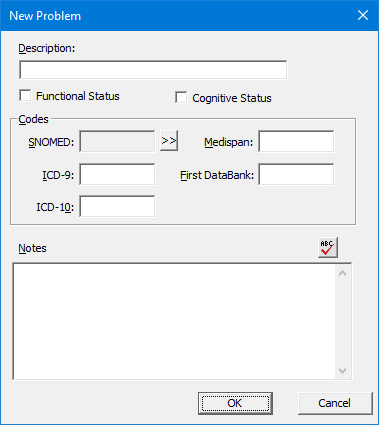Enable the Functional Status checkbox

click(x=25, y=96)
